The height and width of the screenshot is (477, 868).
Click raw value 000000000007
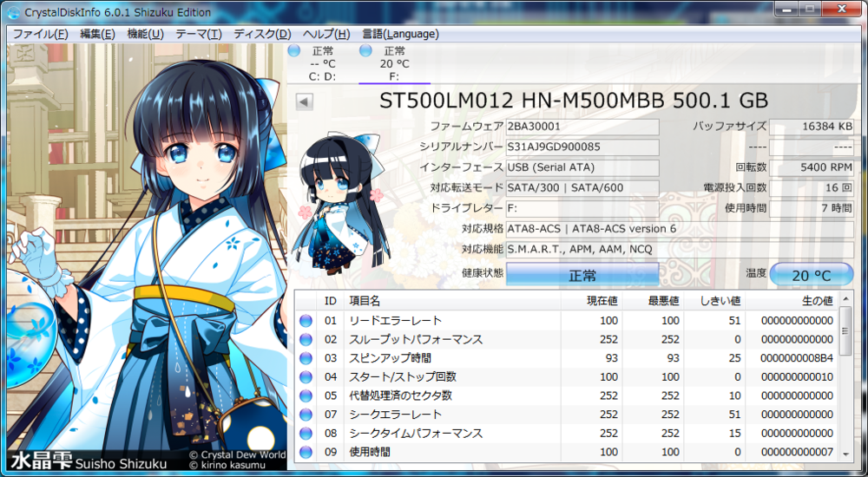pyautogui.click(x=797, y=453)
